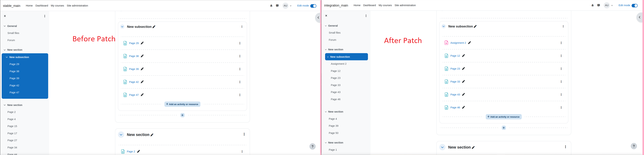
Task: Select Assignment 2 in integration_main course index
Action: click(339, 64)
